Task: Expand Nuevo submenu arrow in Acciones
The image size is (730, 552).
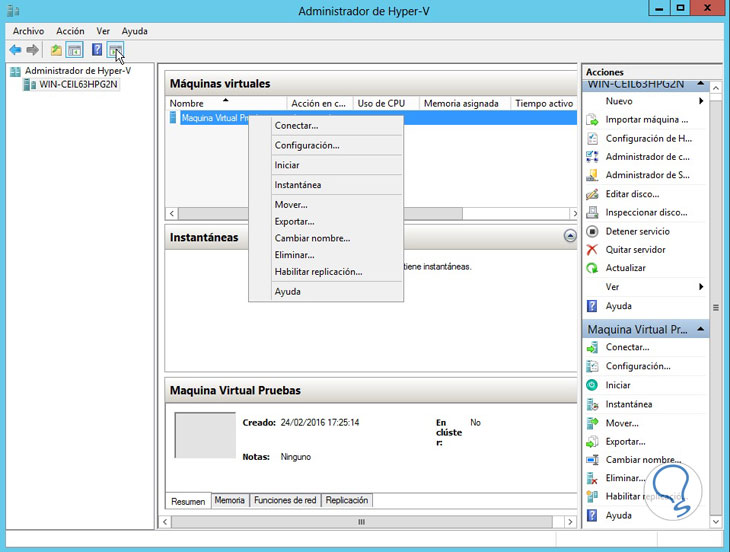Action: tap(701, 101)
